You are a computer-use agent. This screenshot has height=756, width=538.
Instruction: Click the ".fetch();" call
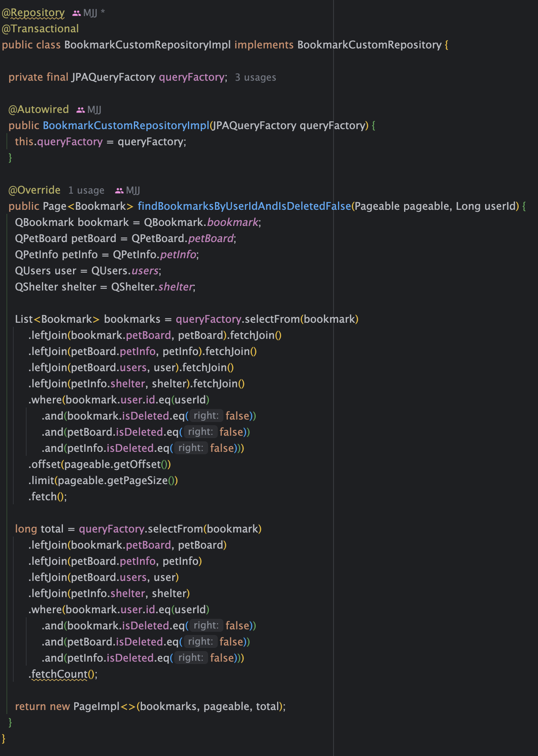click(48, 497)
